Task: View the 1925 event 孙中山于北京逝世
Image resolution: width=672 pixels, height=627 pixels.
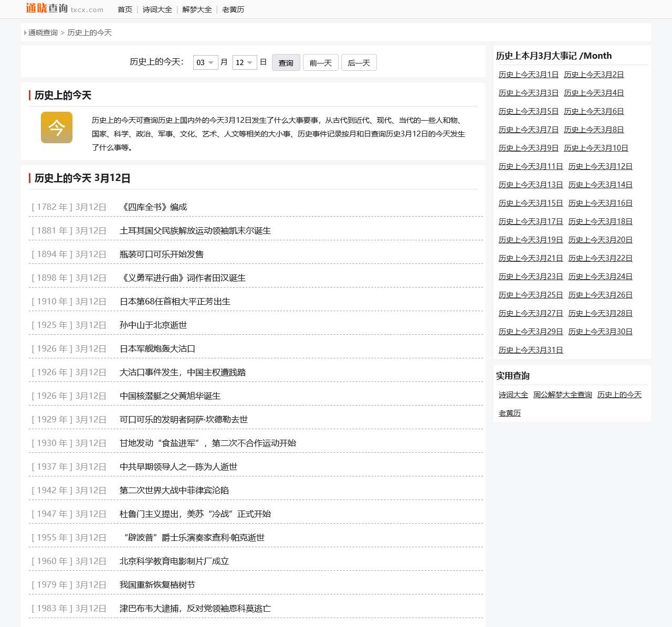Action: pos(152,325)
